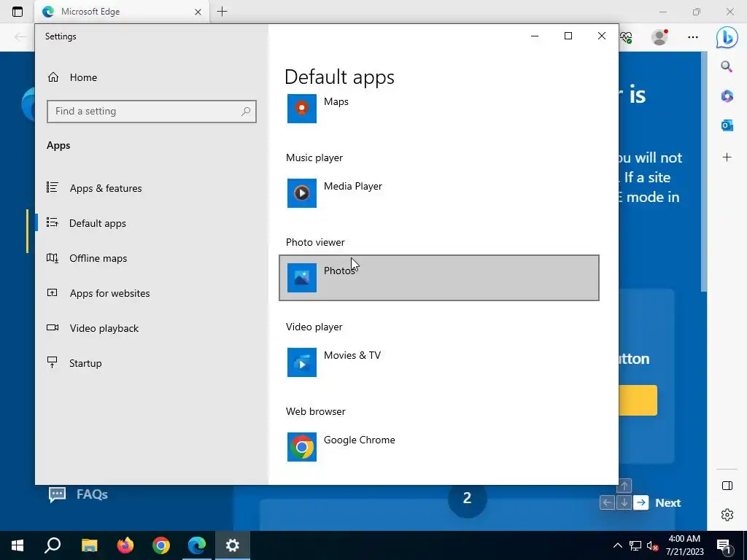The width and height of the screenshot is (747, 560).
Task: Click the Edge profile avatar
Action: (x=659, y=36)
